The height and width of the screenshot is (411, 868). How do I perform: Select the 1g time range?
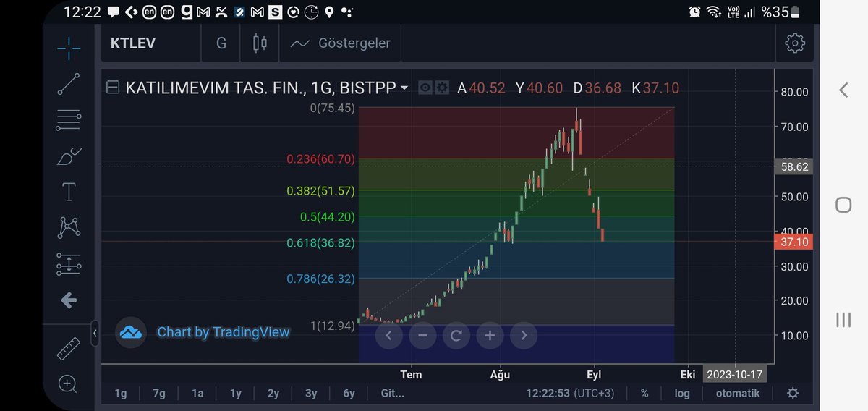[120, 394]
